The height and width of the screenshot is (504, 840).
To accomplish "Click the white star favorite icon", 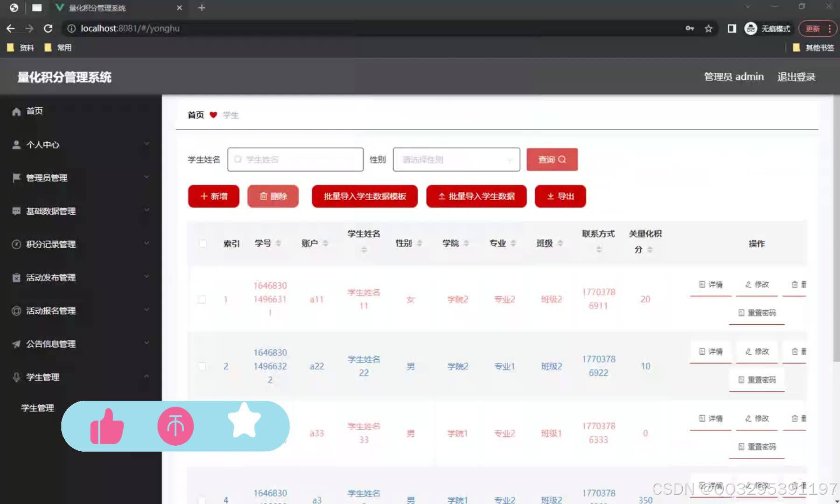I will click(x=244, y=420).
